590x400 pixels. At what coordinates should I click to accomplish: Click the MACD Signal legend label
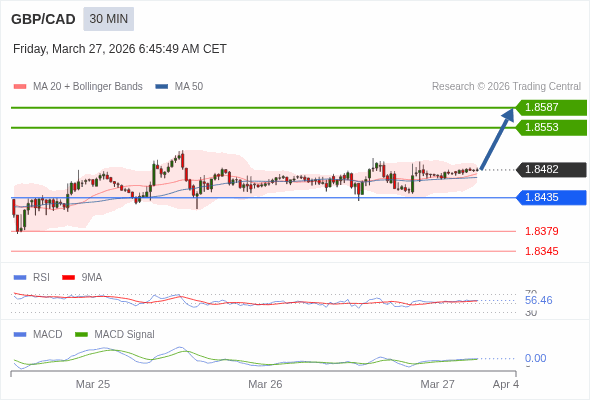point(125,335)
